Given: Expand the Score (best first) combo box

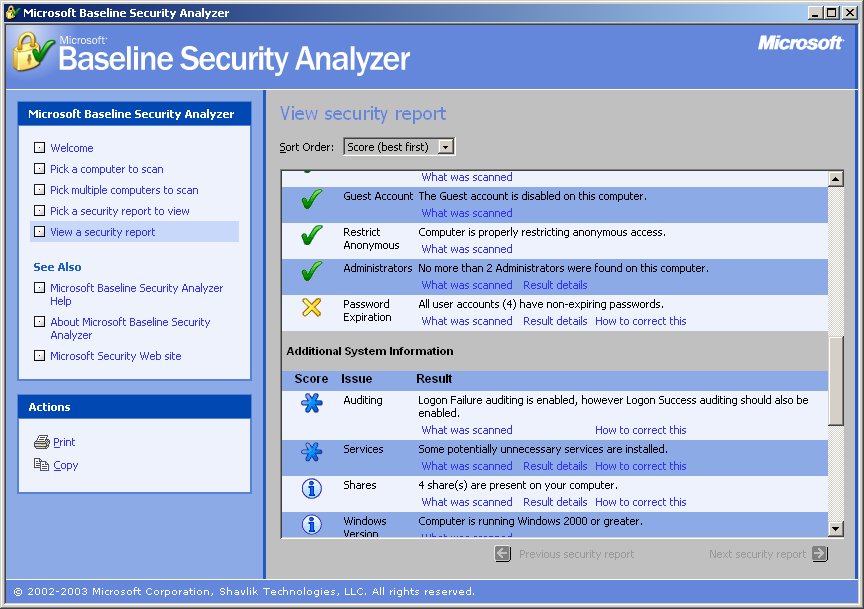Looking at the screenshot, I should (x=446, y=145).
